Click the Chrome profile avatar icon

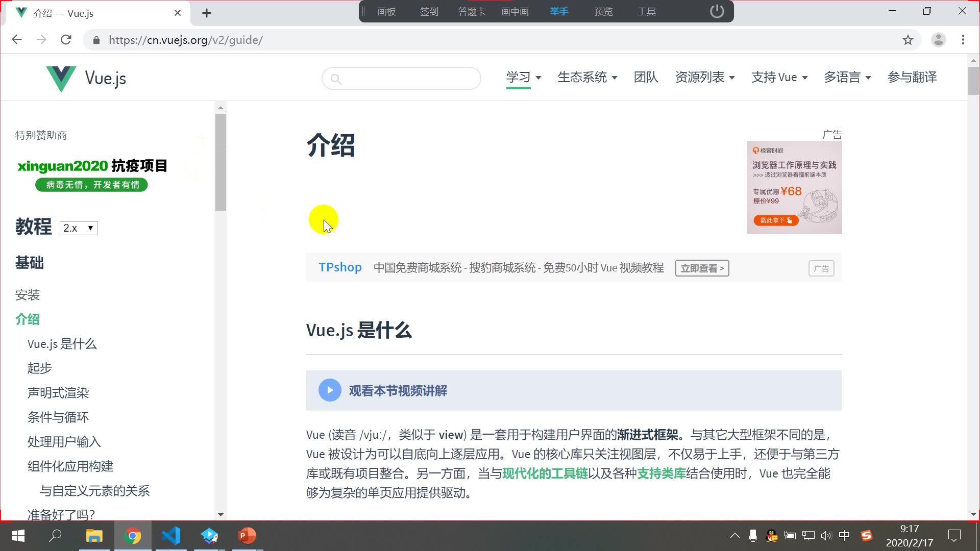pos(938,40)
